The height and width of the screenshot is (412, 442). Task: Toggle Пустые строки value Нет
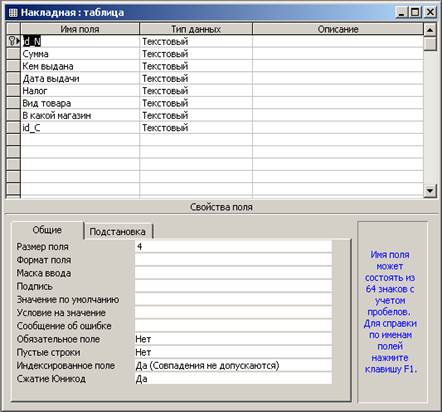(x=233, y=352)
